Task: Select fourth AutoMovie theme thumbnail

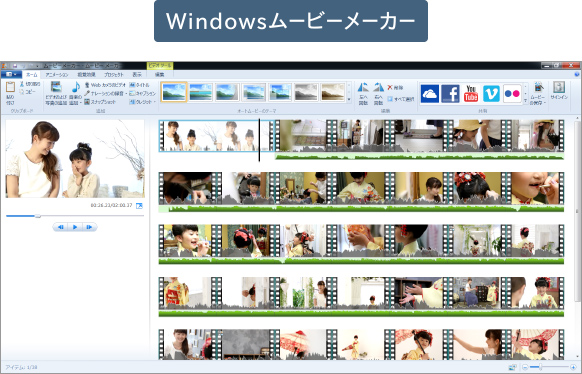Action: tap(254, 92)
